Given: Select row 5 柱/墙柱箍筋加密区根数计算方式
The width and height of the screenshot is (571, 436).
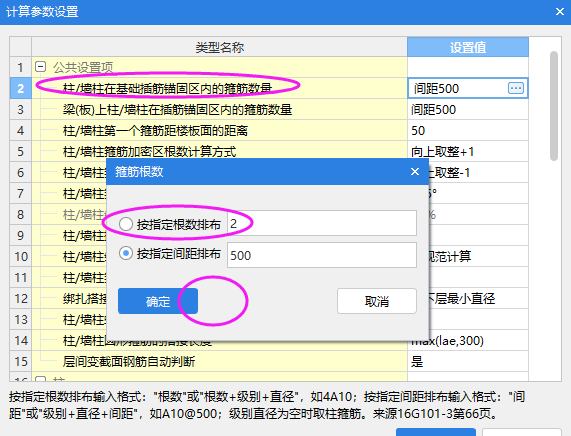Looking at the screenshot, I should (220, 151).
